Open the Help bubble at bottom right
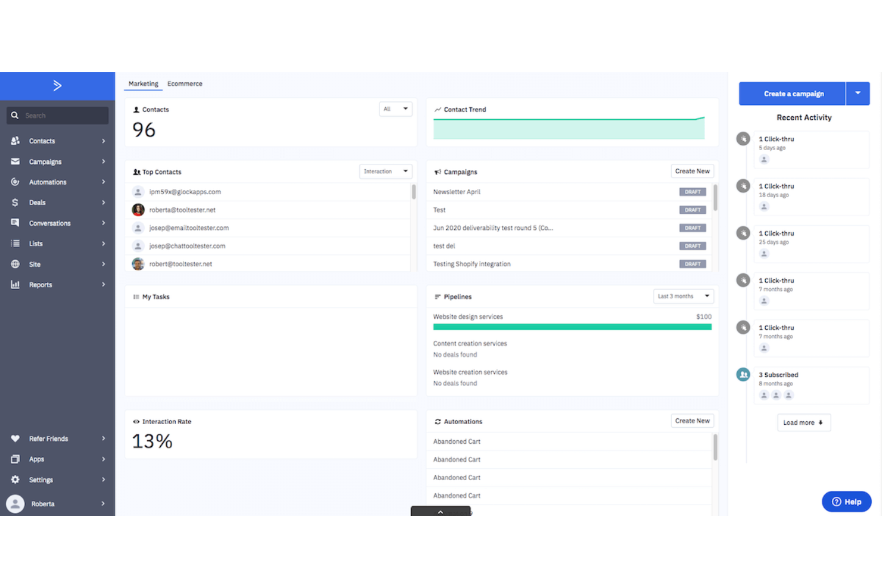 tap(846, 501)
